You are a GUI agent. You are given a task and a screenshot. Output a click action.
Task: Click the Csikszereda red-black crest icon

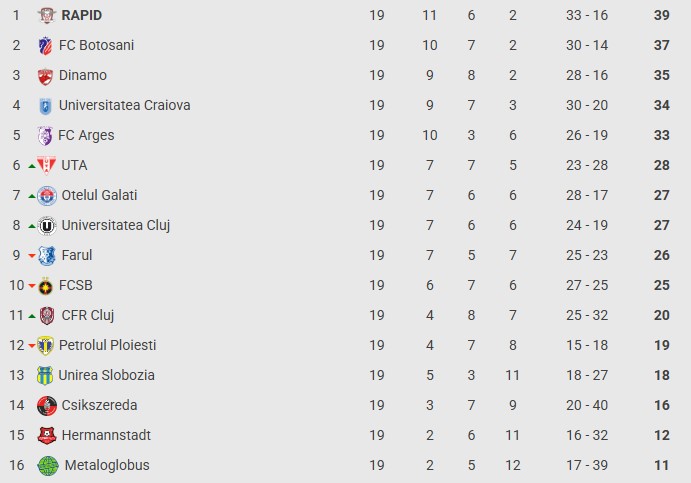pos(46,406)
